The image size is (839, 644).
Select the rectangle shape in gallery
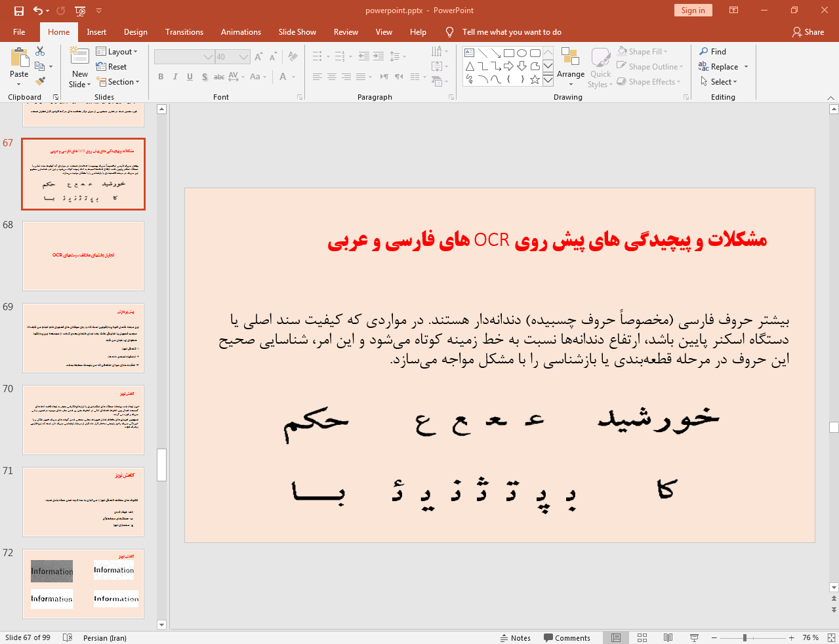(x=508, y=52)
